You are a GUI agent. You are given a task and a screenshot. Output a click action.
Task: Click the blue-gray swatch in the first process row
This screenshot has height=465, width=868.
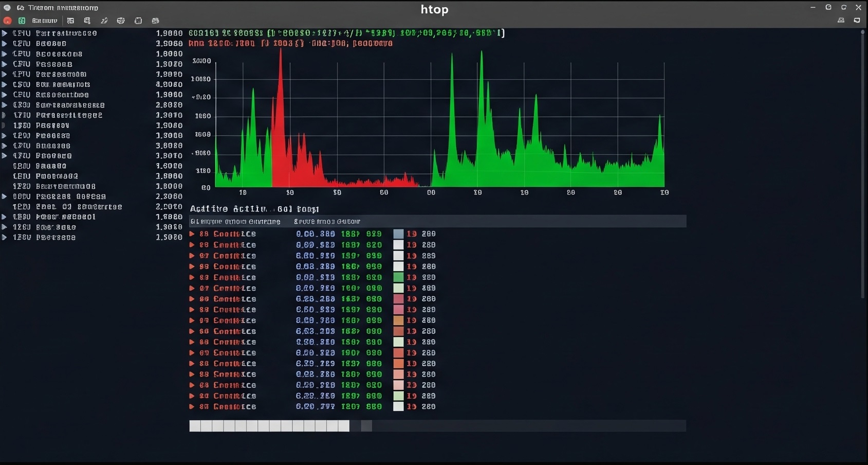tap(398, 234)
